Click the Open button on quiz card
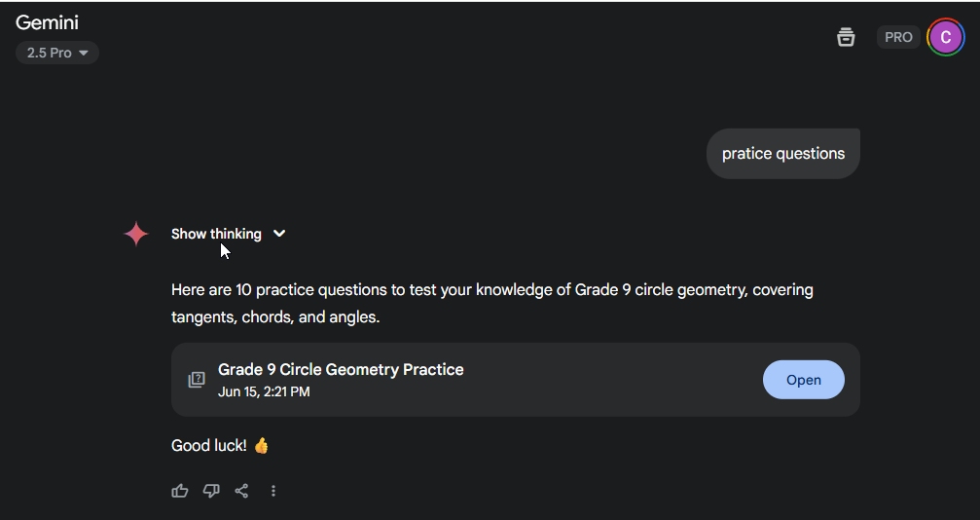980x520 pixels. click(x=804, y=380)
